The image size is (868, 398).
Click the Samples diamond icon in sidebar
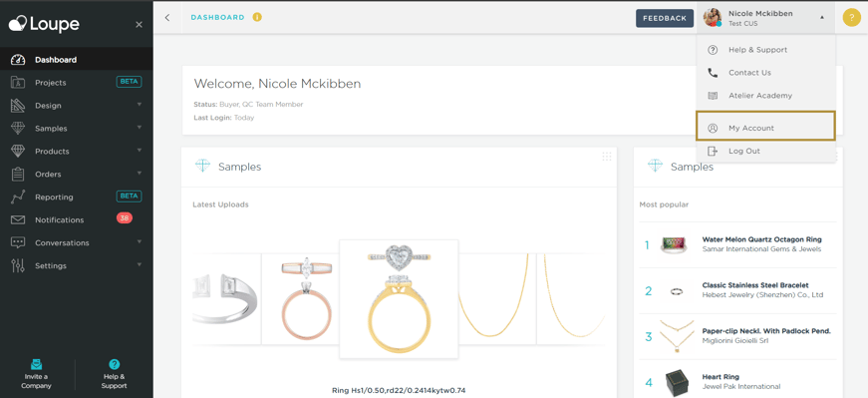click(x=18, y=128)
